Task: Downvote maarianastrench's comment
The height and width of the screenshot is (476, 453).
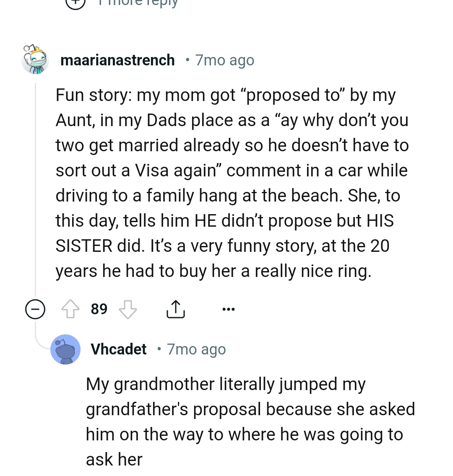Action: [x=127, y=310]
